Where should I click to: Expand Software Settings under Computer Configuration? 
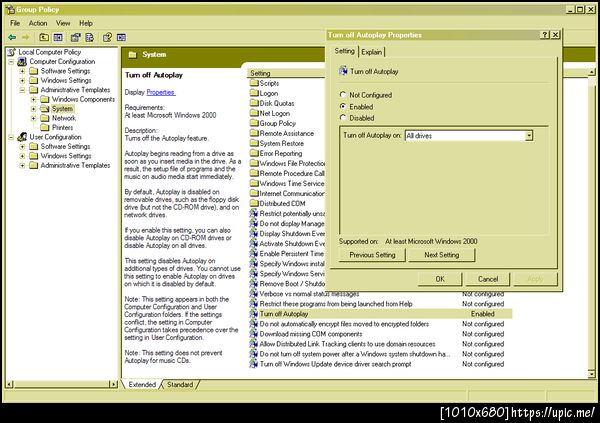tap(23, 71)
